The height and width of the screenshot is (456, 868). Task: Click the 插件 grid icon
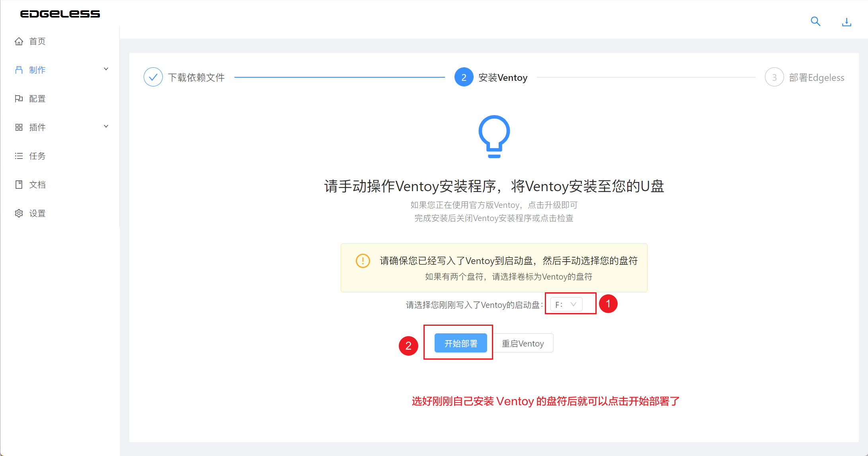click(x=19, y=127)
